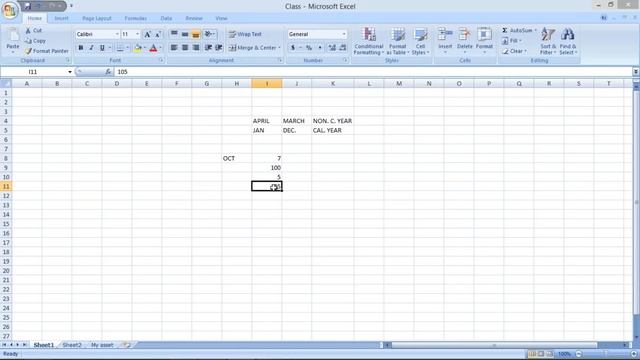Increase font size with Grow Font

[147, 34]
